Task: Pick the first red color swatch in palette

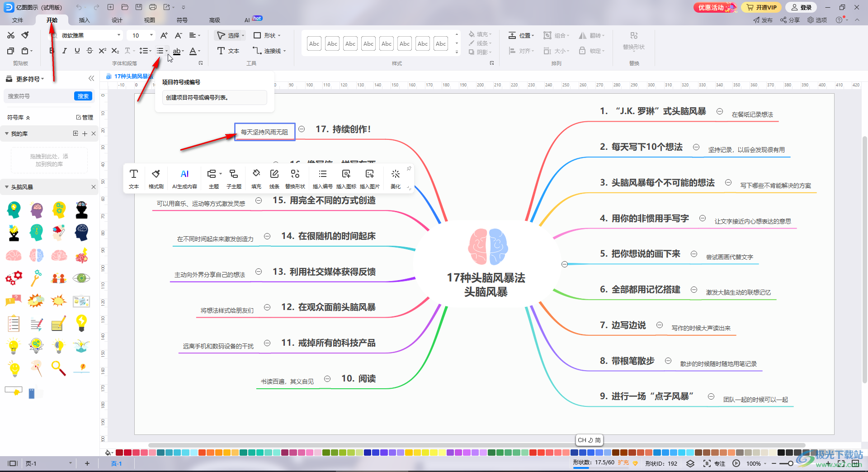Action: tap(119, 452)
